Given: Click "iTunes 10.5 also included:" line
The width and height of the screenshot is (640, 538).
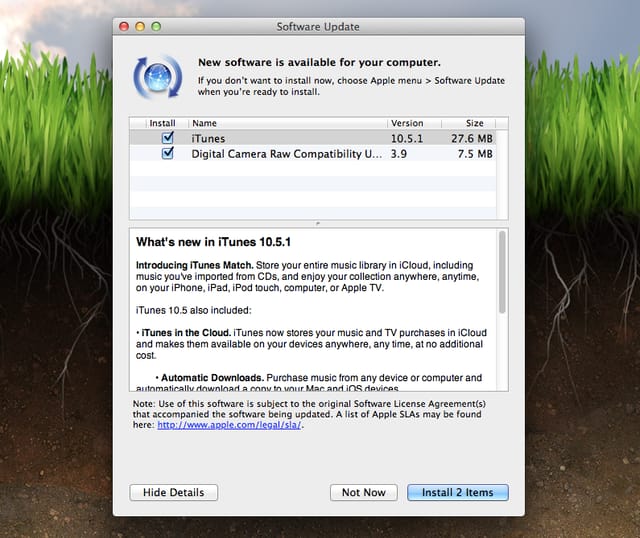Looking at the screenshot, I should (194, 310).
